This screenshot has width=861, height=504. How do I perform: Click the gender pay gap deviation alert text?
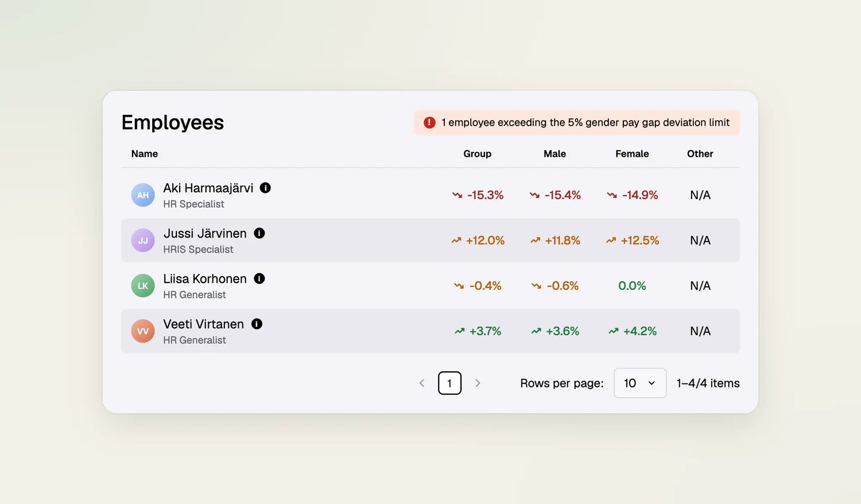point(585,122)
